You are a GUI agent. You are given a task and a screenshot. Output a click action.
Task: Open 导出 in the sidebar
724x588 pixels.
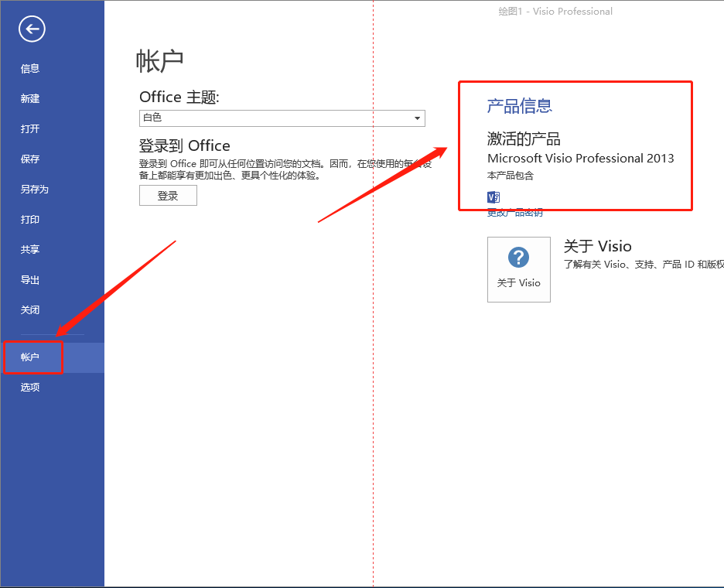[x=30, y=280]
